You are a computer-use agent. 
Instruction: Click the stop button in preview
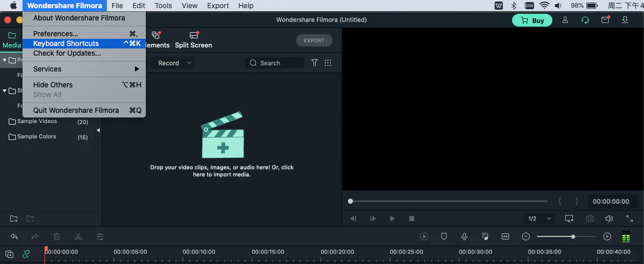pos(412,219)
